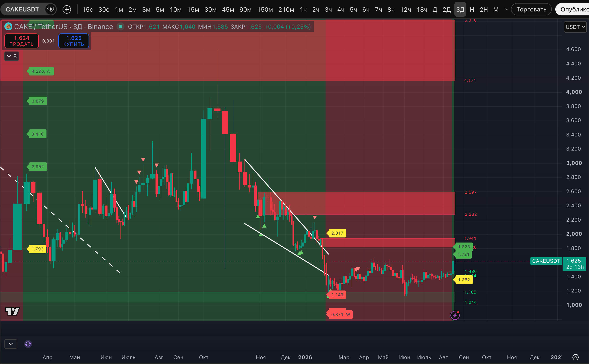Screen dimensions: 589x364
Task: Select the 210м timeframe
Action: click(x=286, y=9)
